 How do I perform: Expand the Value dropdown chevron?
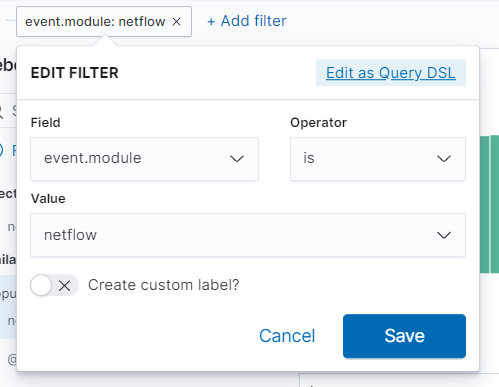[444, 235]
